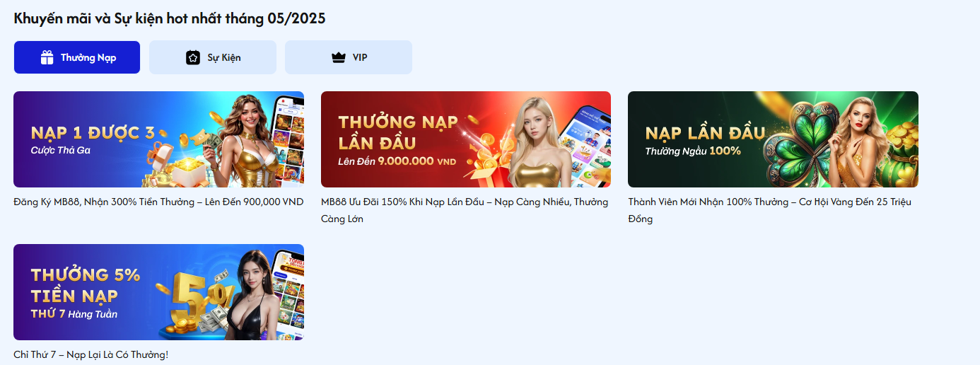This screenshot has width=980, height=365.
Task: Open the green Nạp Lần Đầu banner
Action: pyautogui.click(x=773, y=139)
